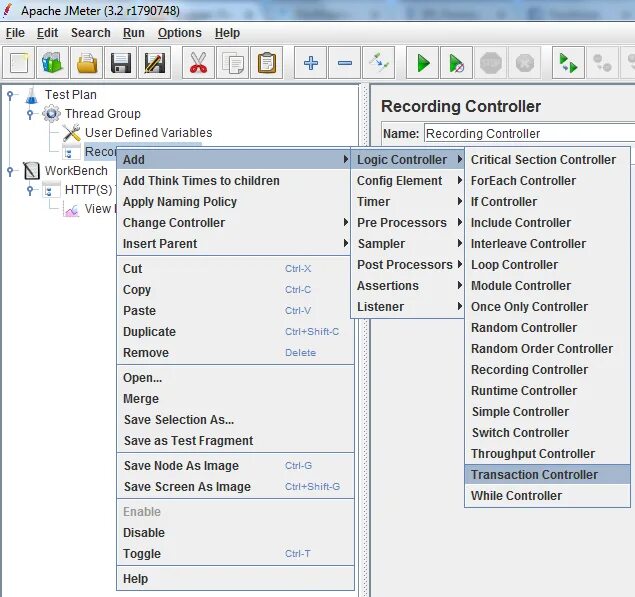Viewport: 635px width, 597px height.
Task: Open the Edit menu
Action: [47, 33]
